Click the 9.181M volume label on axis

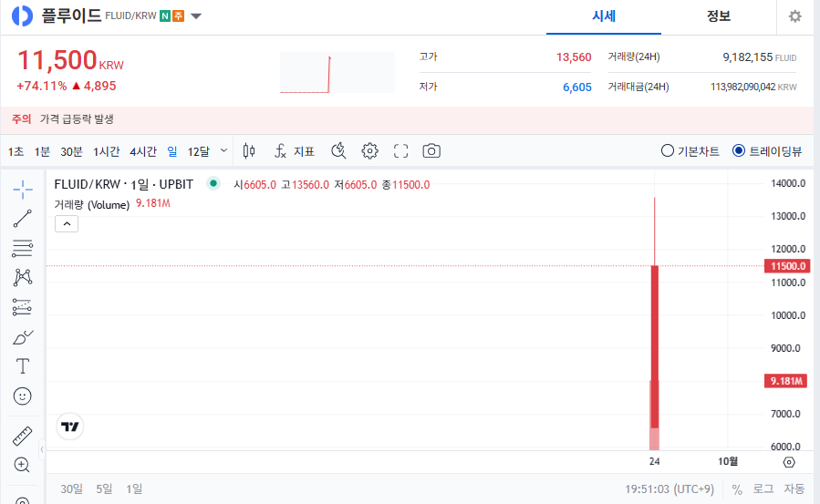(x=785, y=381)
